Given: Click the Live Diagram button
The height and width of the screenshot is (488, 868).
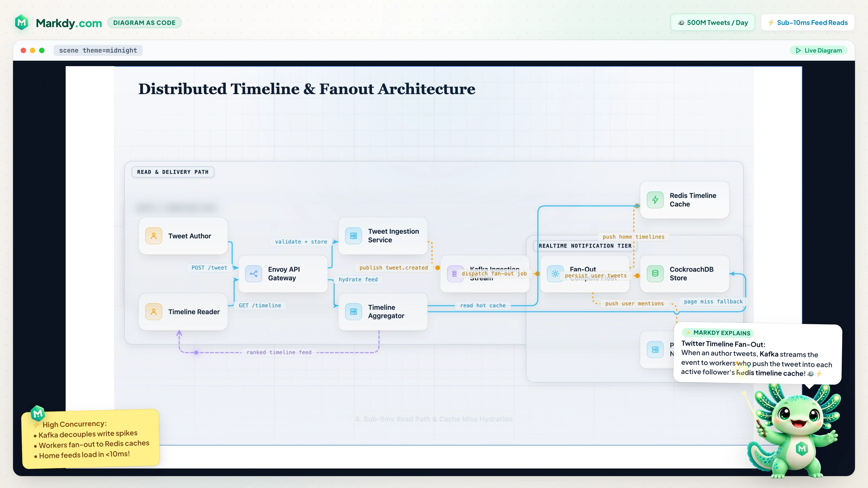Looking at the screenshot, I should [x=819, y=50].
